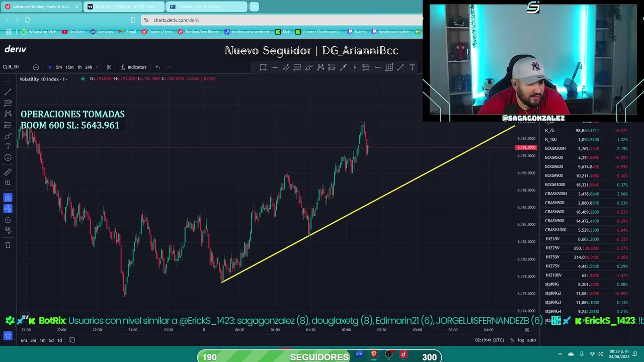Open chart settings gear on time axis
644x362 pixels.
527,330
